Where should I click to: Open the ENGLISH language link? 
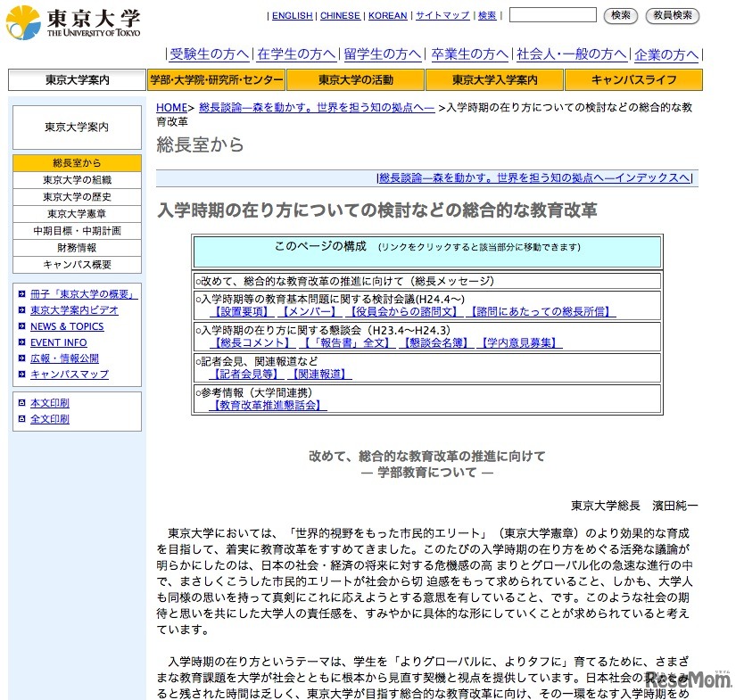pyautogui.click(x=292, y=15)
